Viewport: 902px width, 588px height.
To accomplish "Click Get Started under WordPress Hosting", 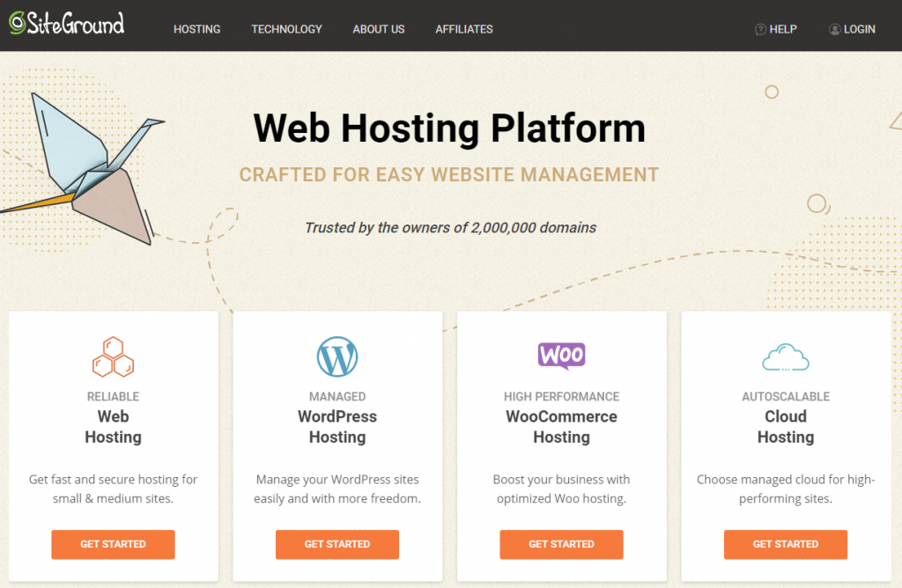I will click(x=337, y=544).
